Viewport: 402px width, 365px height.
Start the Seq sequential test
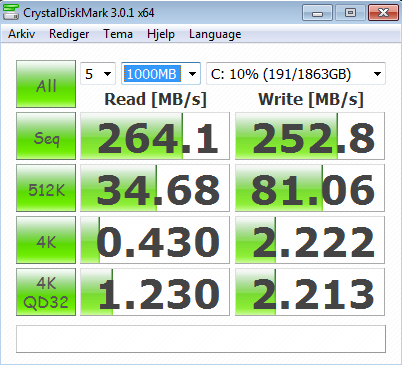coord(46,136)
